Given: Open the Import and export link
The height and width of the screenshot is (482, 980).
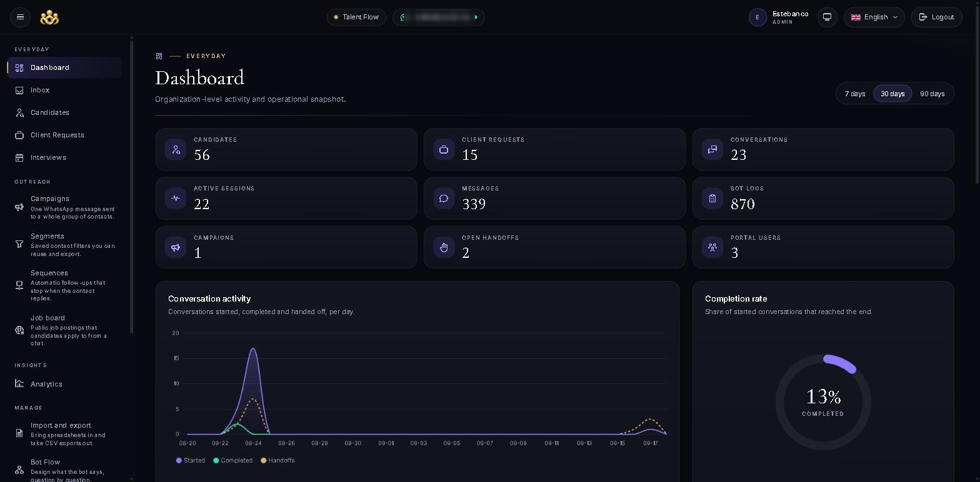Looking at the screenshot, I should click(64, 433).
